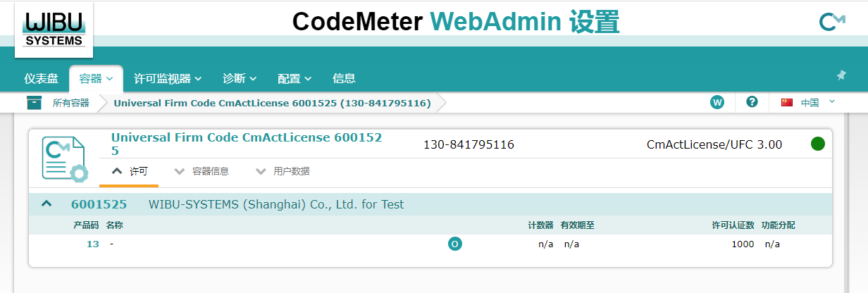Click the 有效期至 column header
The image size is (868, 293).
click(x=578, y=225)
